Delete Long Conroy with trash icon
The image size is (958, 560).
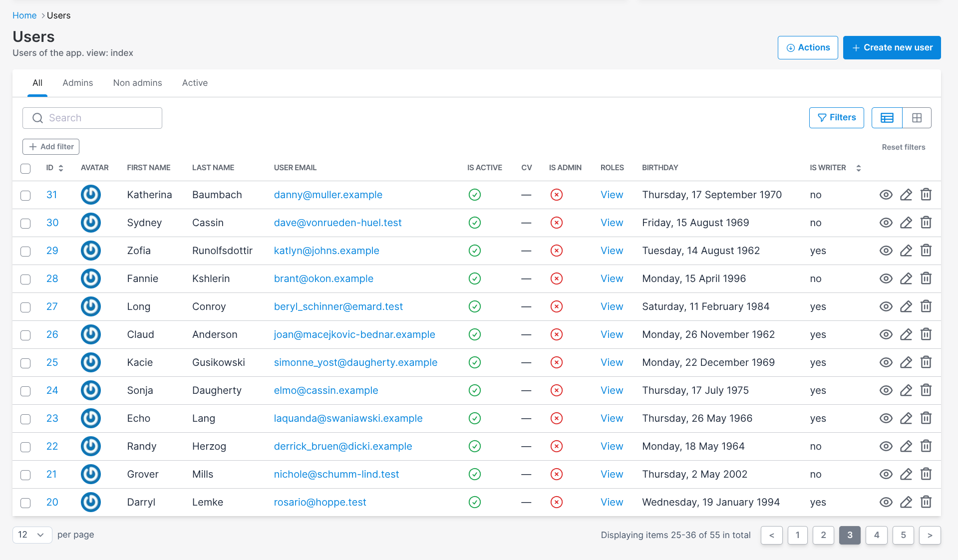pos(926,306)
